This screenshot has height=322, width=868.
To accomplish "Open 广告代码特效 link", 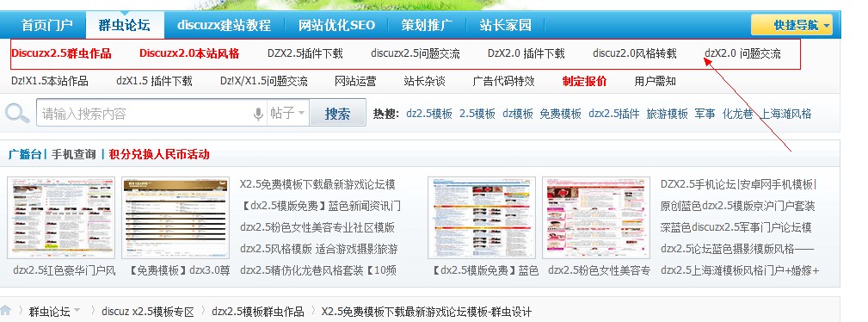I will click(504, 81).
